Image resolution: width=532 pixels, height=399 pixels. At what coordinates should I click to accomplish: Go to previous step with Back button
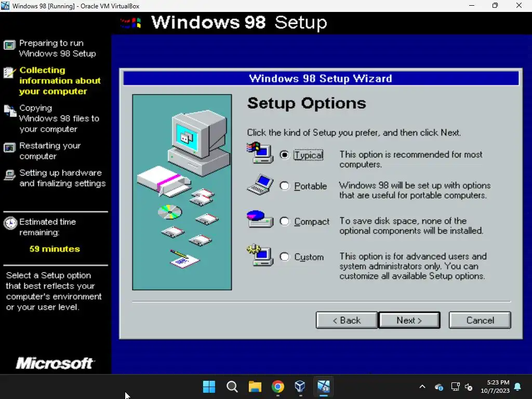[x=347, y=320]
